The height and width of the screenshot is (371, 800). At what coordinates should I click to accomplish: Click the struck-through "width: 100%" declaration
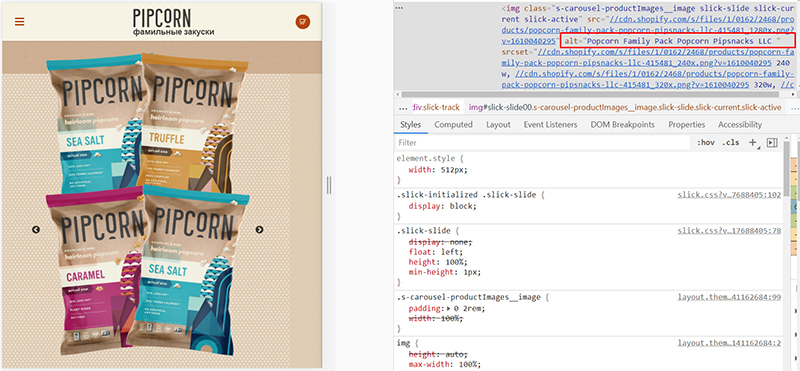pyautogui.click(x=435, y=318)
